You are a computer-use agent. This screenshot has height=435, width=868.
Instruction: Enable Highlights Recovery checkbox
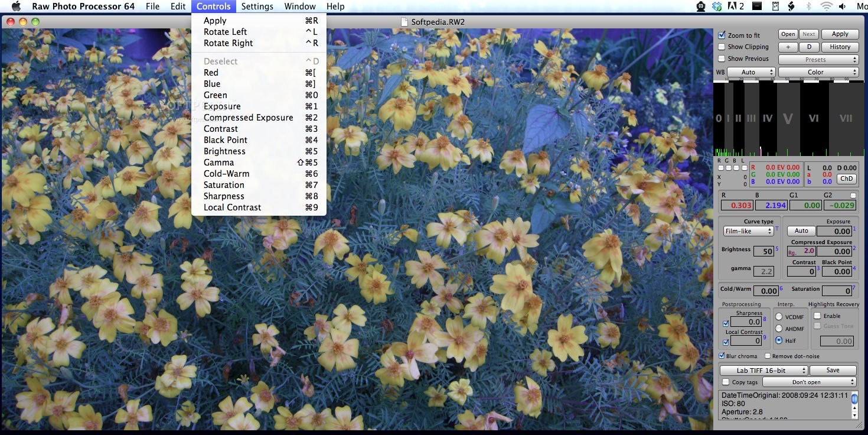(x=817, y=316)
